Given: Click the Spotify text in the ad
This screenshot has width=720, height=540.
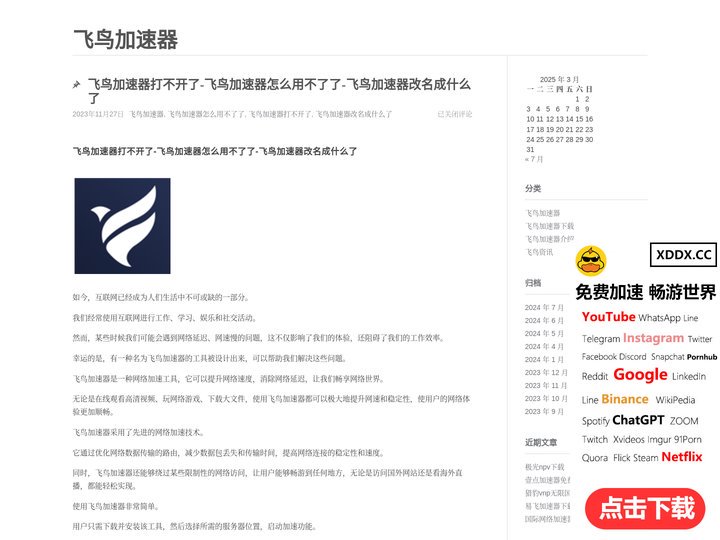Looking at the screenshot, I should click(x=596, y=421).
